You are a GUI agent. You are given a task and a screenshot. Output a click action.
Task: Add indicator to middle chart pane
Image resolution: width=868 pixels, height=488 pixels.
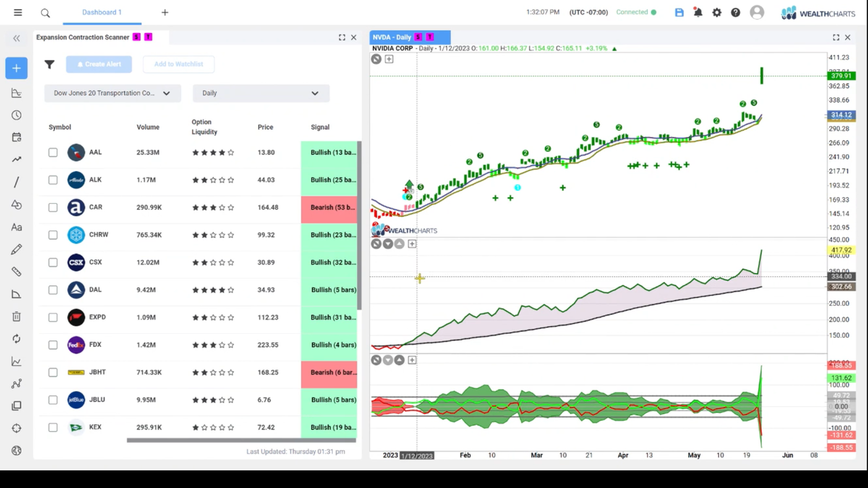click(x=412, y=244)
